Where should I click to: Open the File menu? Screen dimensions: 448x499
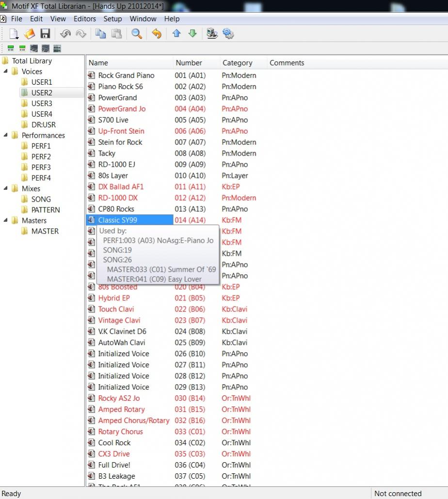(x=16, y=19)
